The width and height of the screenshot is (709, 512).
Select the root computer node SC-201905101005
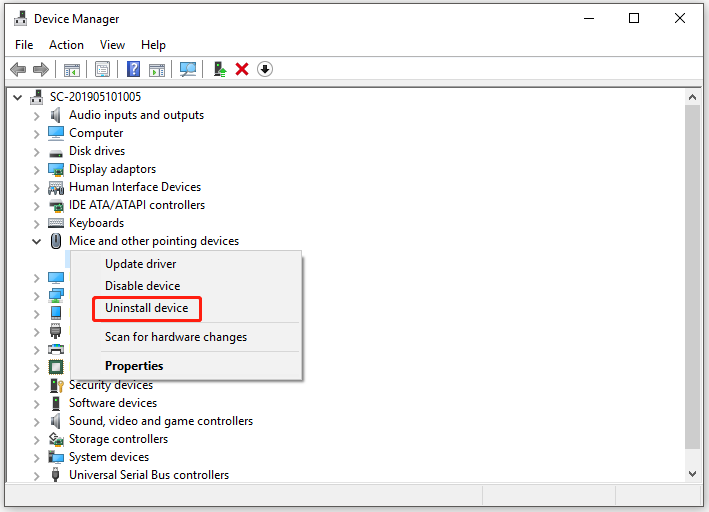[95, 97]
